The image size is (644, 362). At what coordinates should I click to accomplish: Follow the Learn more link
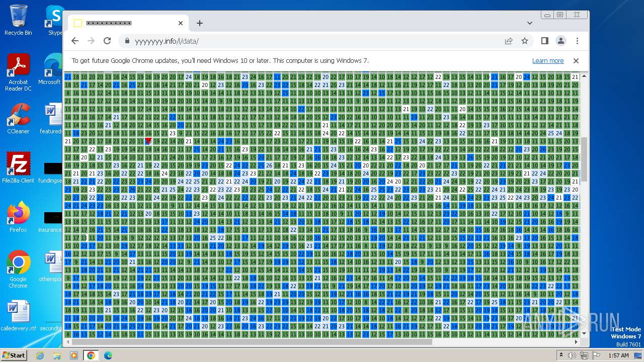click(548, 61)
